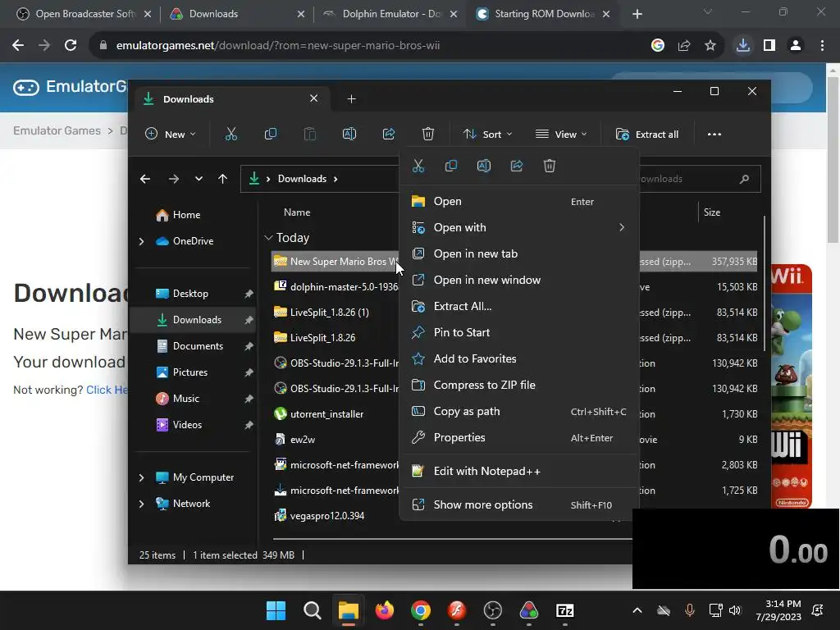Image resolution: width=840 pixels, height=630 pixels.
Task: Open View dropdown
Action: [561, 135]
